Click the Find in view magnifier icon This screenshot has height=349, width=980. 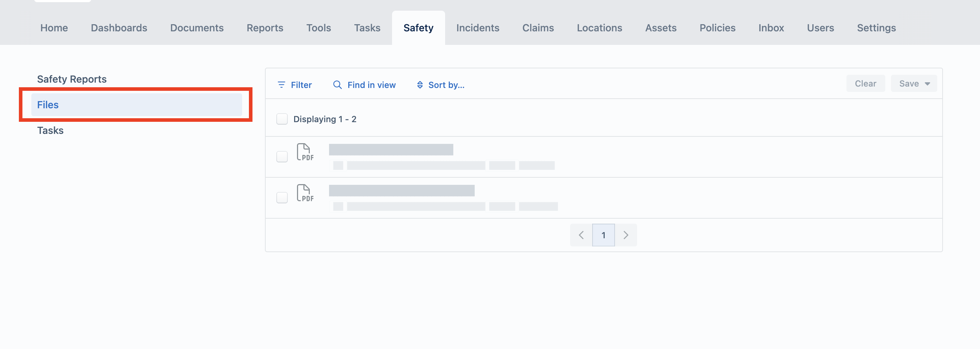click(338, 84)
